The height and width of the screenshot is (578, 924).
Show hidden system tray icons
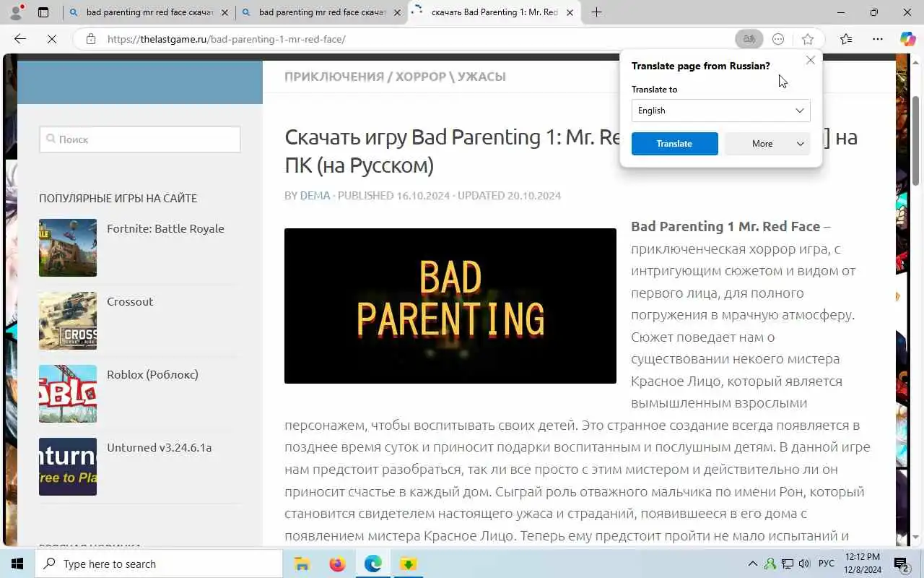[x=752, y=564]
